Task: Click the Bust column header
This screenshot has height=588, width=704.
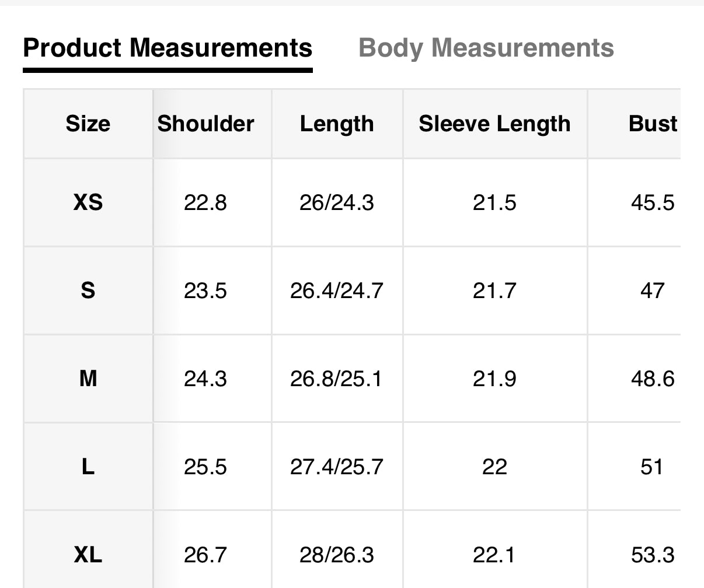Action: 653,124
